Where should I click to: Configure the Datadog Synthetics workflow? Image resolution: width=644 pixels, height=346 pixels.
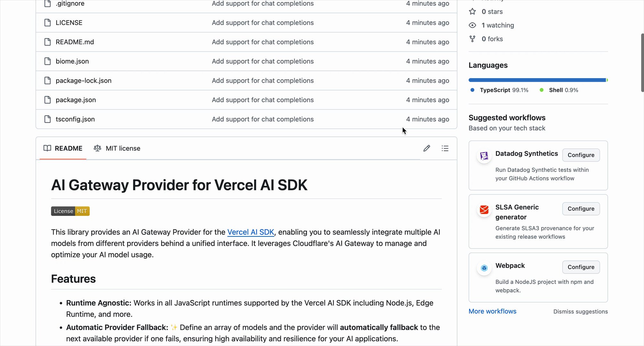click(x=581, y=155)
